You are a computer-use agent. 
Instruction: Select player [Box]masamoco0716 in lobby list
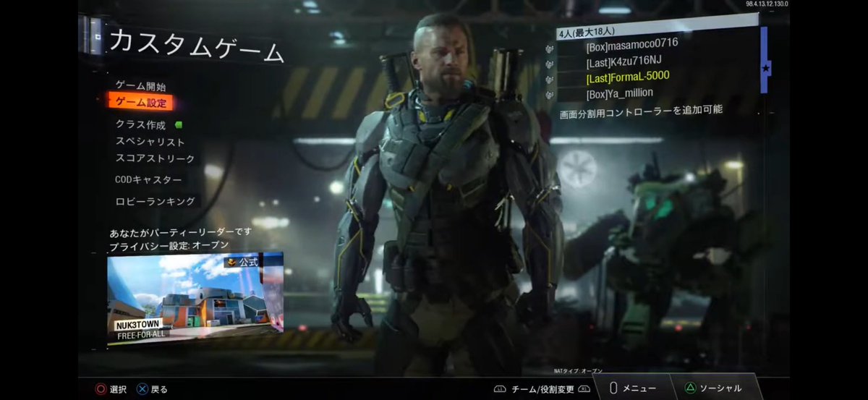pos(632,46)
